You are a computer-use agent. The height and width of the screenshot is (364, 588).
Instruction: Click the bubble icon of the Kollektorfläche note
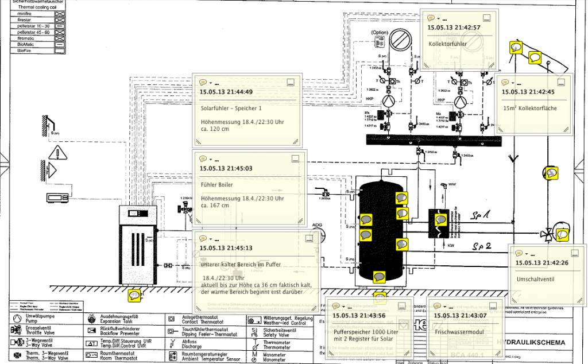(x=505, y=82)
